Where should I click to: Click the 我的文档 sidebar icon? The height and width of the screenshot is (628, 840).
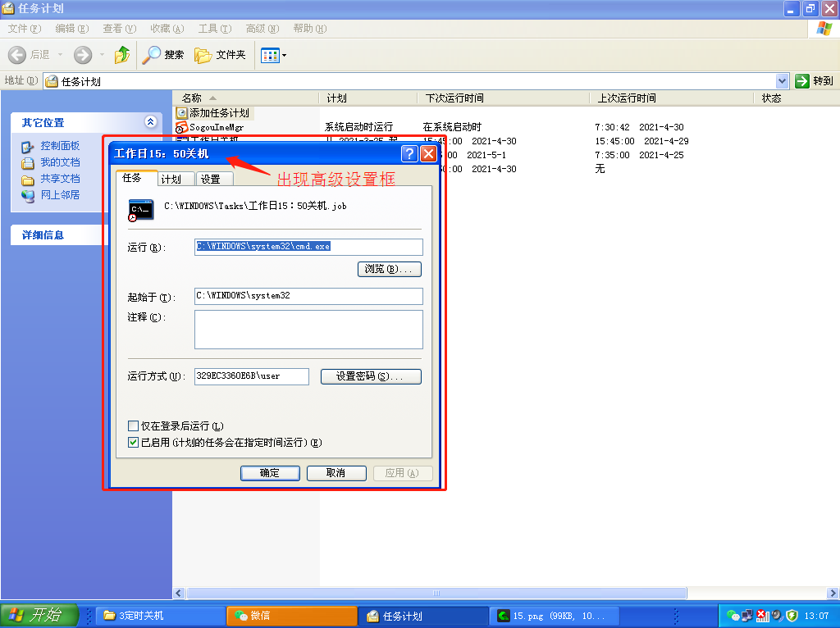click(28, 163)
